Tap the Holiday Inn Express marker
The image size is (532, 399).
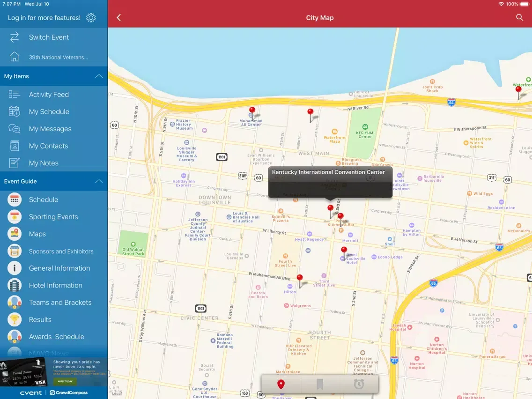[x=184, y=176]
